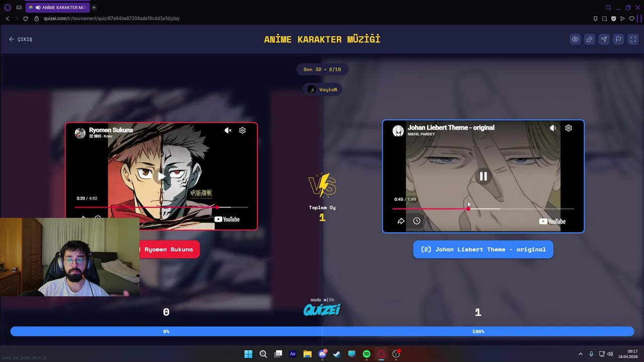Enter fullscreen using the quiz header expand icon

click(x=633, y=39)
